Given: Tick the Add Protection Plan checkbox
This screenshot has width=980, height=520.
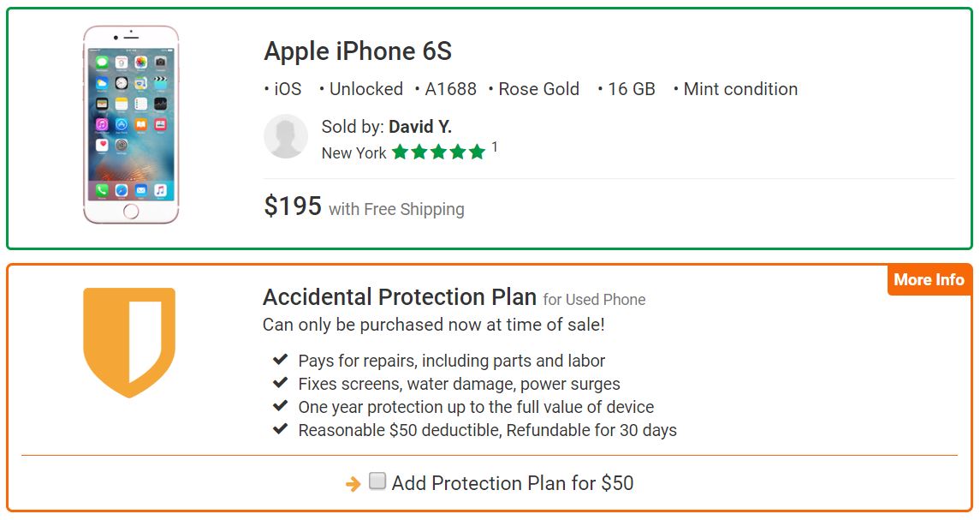Looking at the screenshot, I should (377, 481).
